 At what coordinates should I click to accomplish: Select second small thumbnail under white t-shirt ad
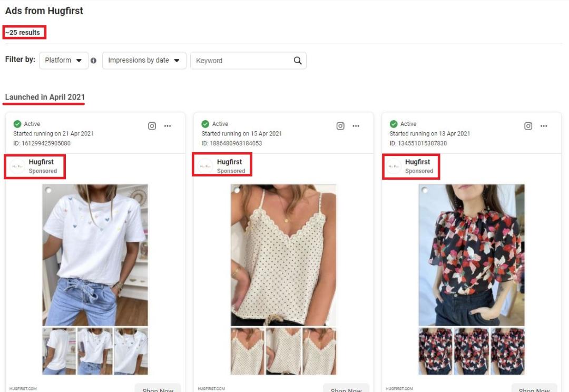tap(95, 351)
